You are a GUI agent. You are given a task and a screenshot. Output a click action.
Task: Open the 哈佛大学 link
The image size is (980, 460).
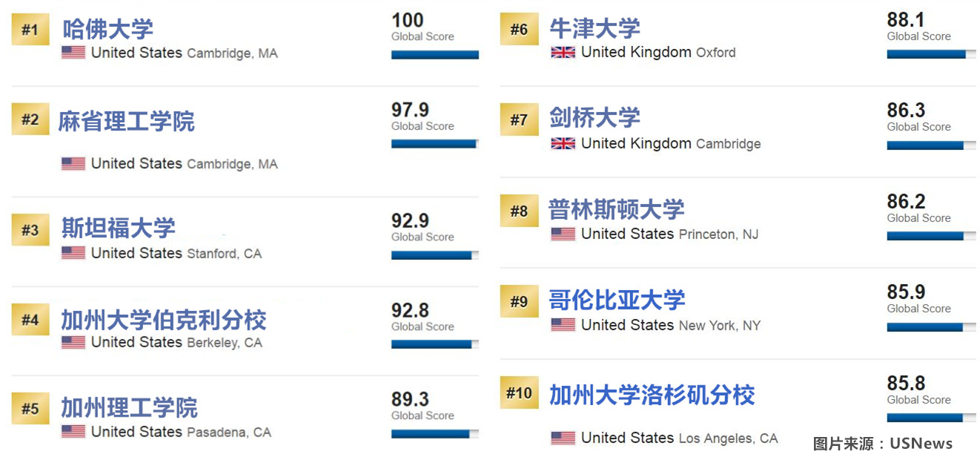[107, 29]
